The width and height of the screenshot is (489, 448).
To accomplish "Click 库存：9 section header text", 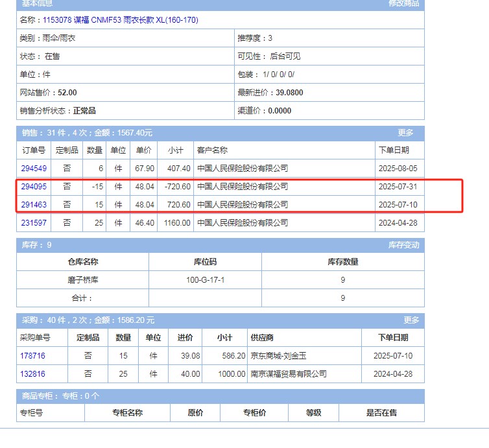I will 36,245.
